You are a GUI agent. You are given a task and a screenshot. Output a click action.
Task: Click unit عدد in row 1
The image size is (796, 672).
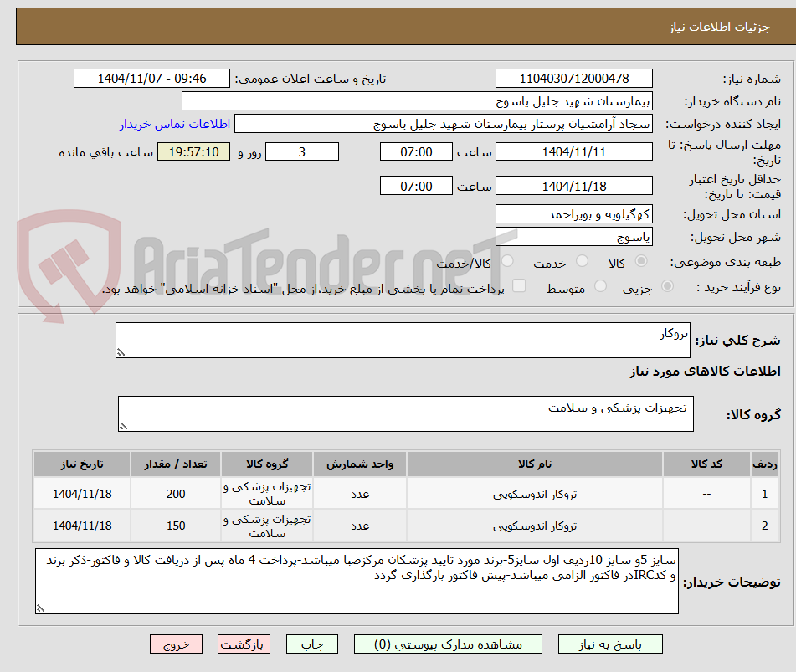tap(360, 494)
